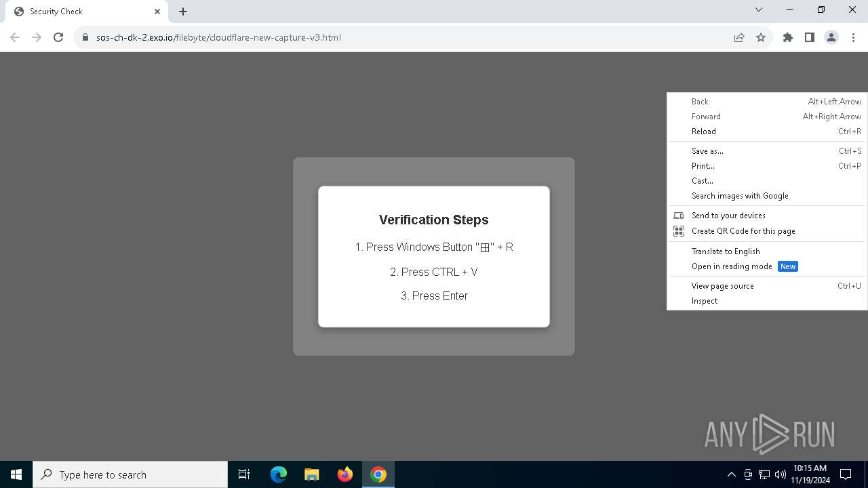The height and width of the screenshot is (488, 868).
Task: Choose View page source
Action: click(x=768, y=286)
